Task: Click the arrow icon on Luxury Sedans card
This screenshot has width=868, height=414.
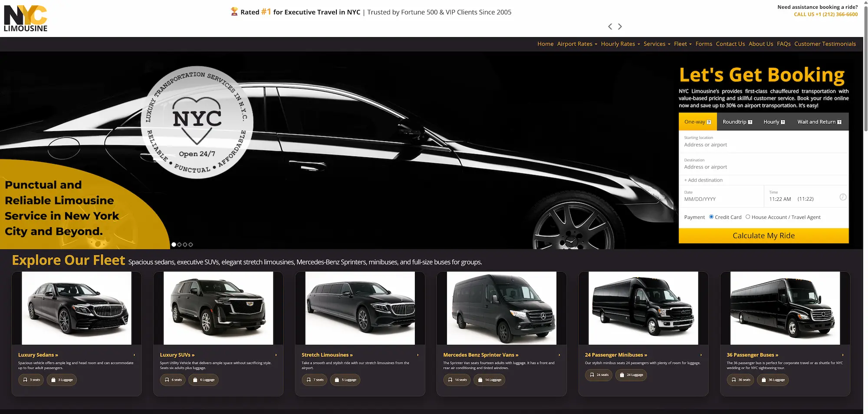Action: tap(134, 355)
